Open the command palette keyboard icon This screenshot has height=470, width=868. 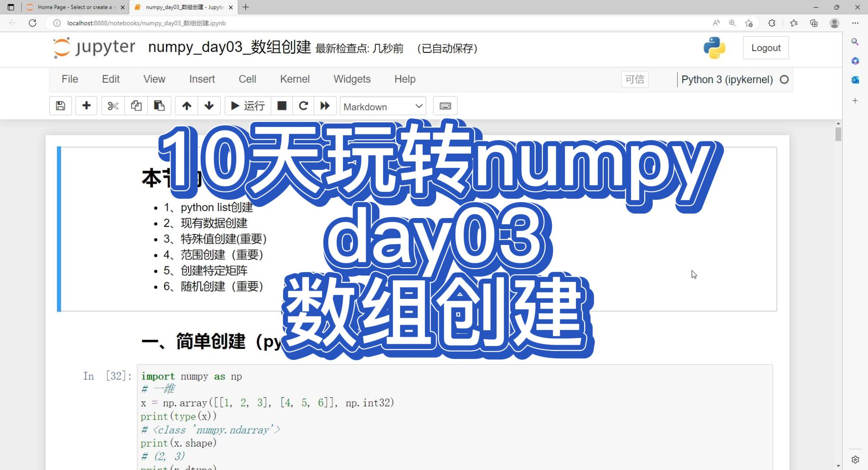(x=445, y=106)
